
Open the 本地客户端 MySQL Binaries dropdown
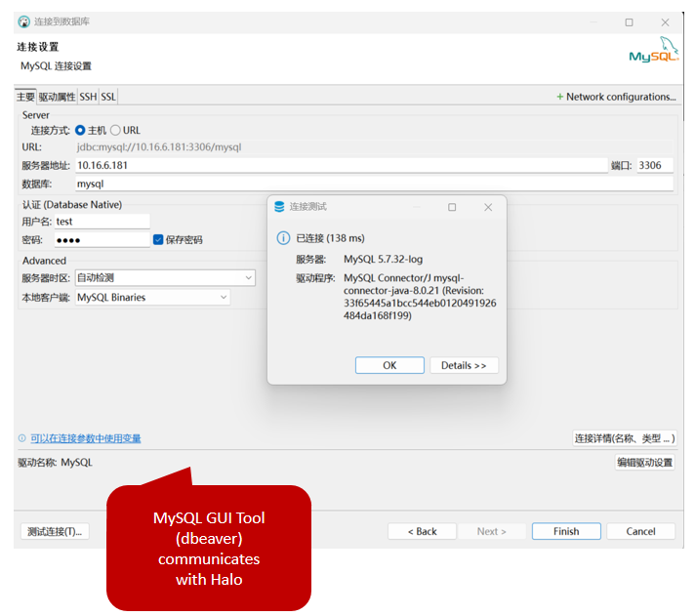(152, 298)
